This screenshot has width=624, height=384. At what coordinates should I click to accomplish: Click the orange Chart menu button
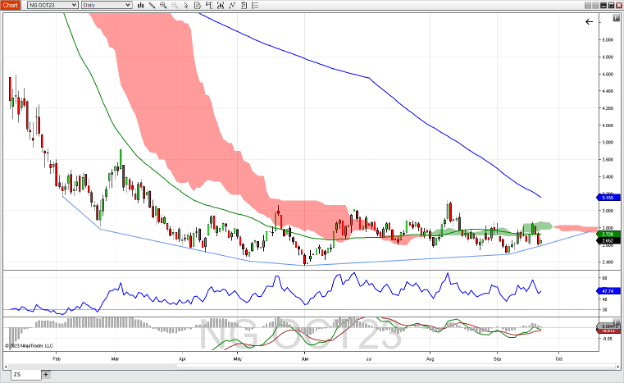click(10, 5)
